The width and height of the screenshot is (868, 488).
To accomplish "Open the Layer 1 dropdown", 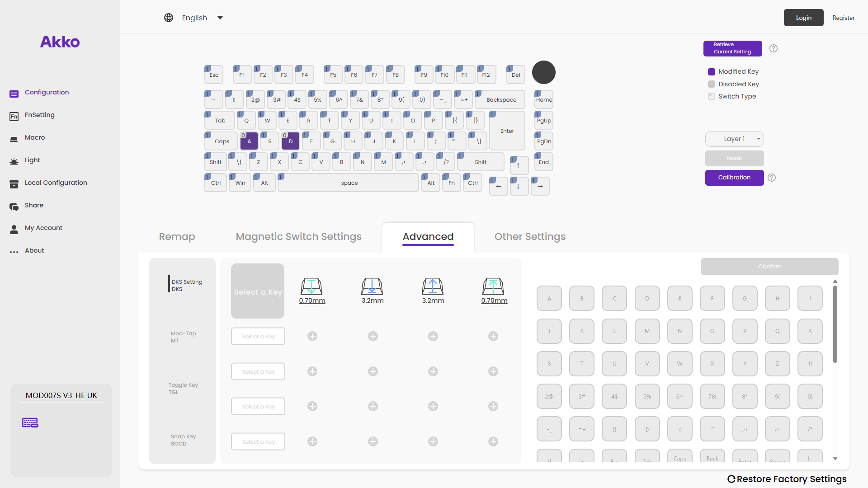I will (x=734, y=139).
